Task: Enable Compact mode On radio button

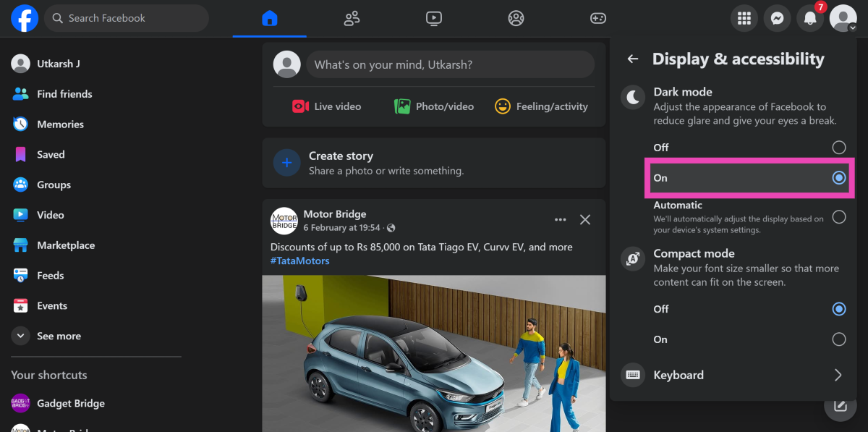Action: click(x=838, y=339)
